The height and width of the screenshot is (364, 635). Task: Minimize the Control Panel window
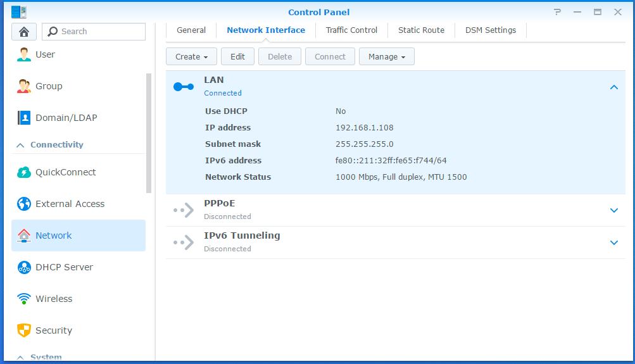coord(577,12)
